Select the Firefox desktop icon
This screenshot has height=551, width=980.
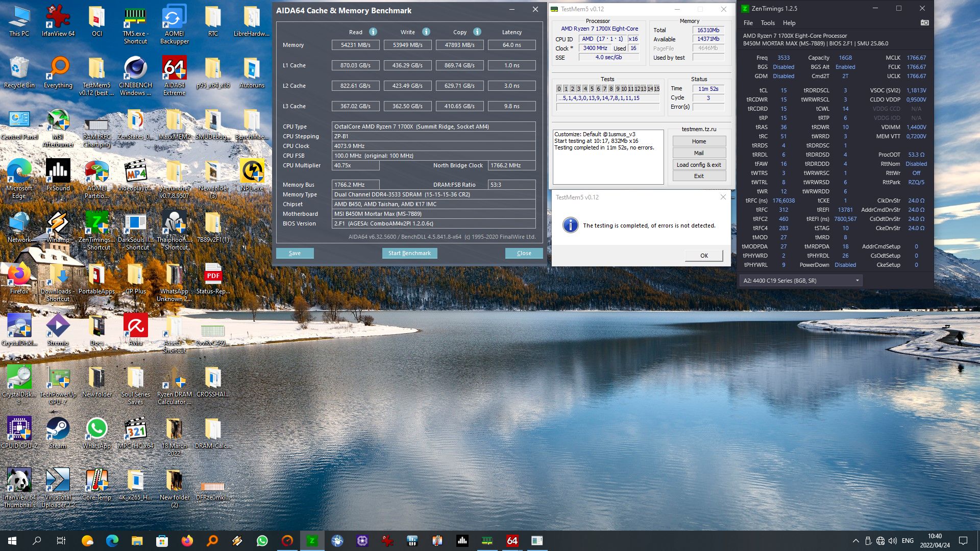click(19, 279)
